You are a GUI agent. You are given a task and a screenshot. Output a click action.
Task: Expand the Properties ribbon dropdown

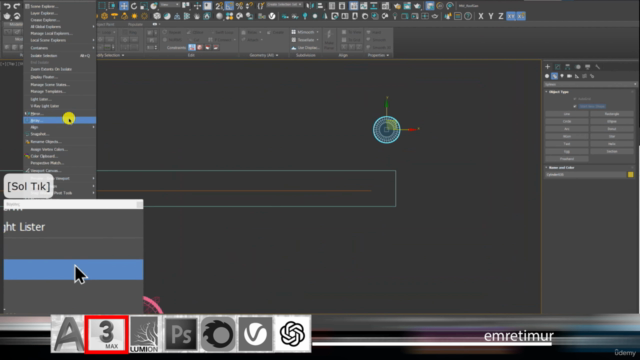[x=388, y=55]
